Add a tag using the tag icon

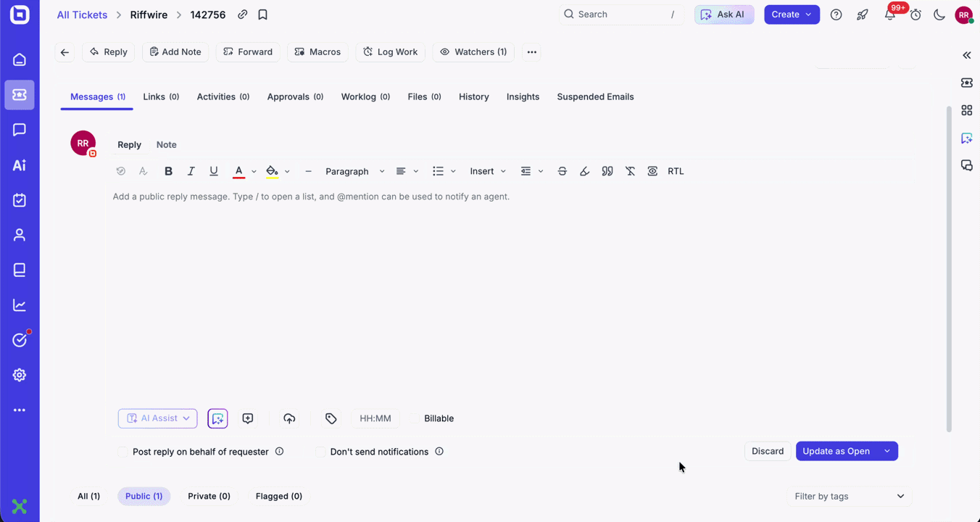(331, 418)
